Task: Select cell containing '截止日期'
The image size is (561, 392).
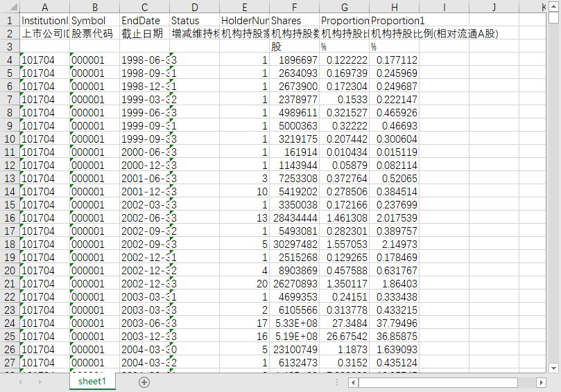Action: [144, 33]
